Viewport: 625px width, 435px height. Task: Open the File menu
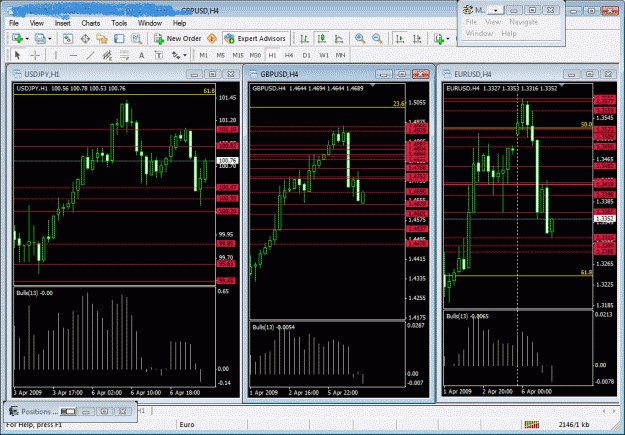(x=14, y=23)
